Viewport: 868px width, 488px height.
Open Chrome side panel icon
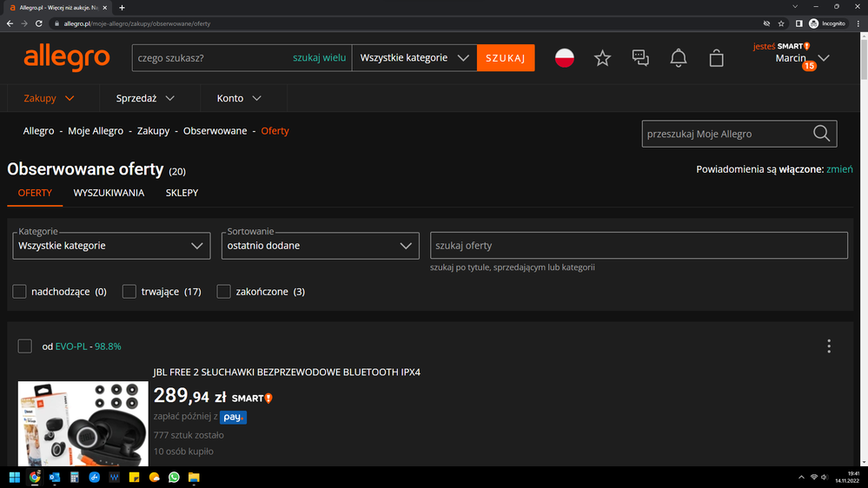tap(798, 23)
